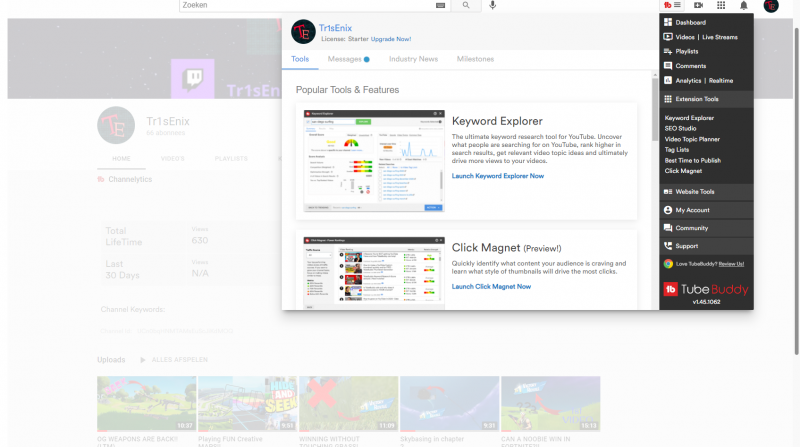Open Dashboard in TubeBuddy menu
800x447 pixels.
[x=690, y=22]
